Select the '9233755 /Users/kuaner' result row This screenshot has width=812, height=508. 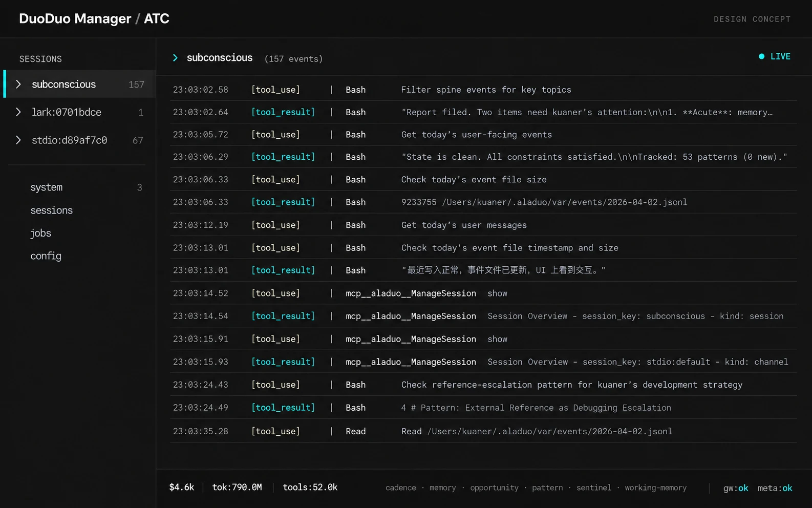point(483,202)
